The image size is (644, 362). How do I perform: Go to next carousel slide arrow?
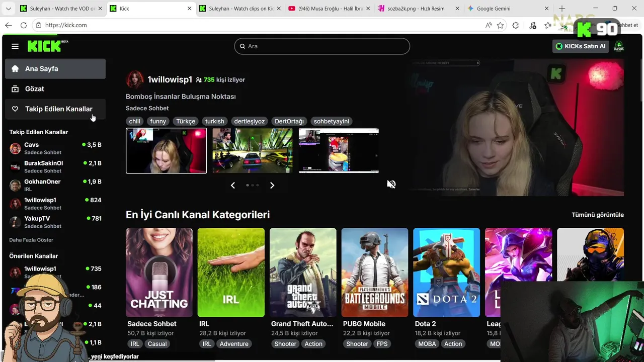(272, 185)
